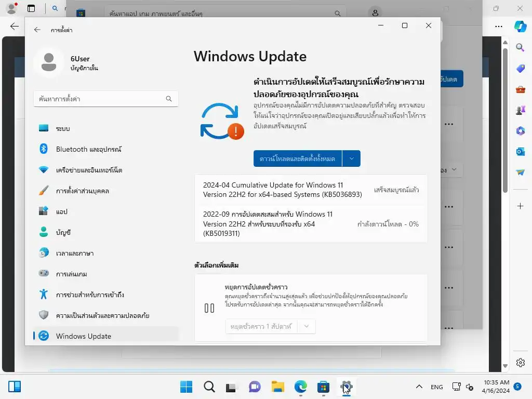Open Bluetooth และอุปกรณ์ settings

106,149
